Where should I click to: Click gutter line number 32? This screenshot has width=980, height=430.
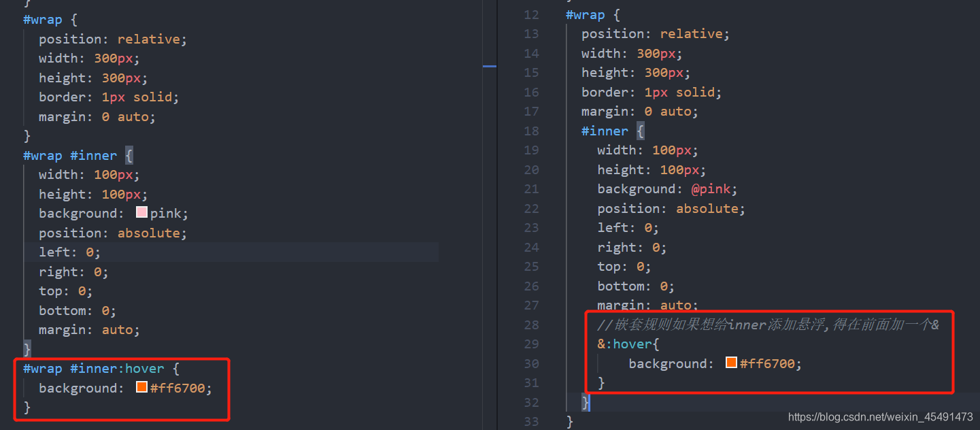(x=532, y=402)
